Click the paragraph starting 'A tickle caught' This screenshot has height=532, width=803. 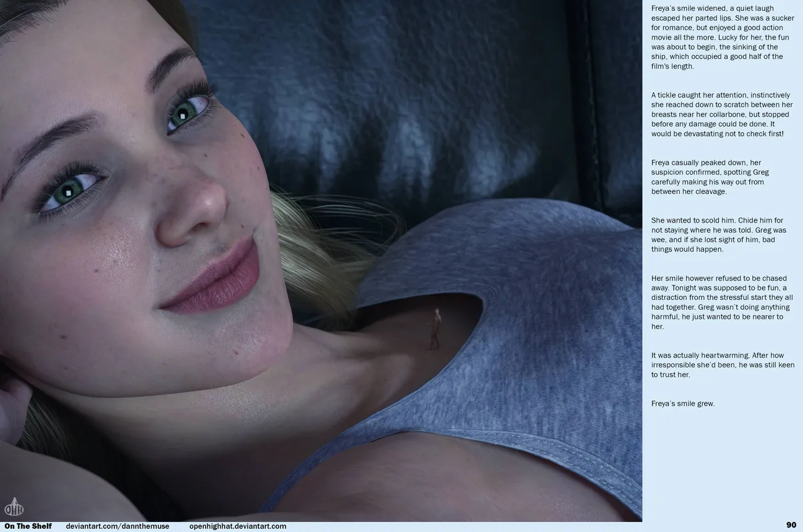tap(722, 115)
